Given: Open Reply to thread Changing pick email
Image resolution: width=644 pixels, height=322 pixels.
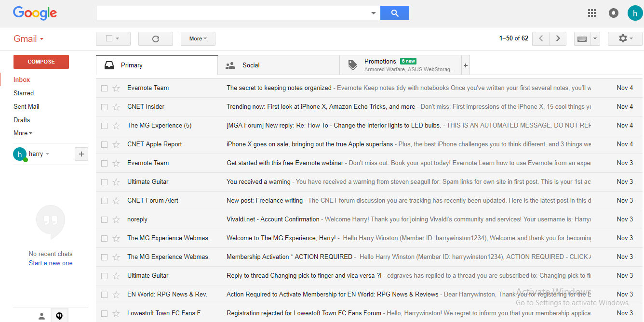Looking at the screenshot, I should tap(369, 276).
